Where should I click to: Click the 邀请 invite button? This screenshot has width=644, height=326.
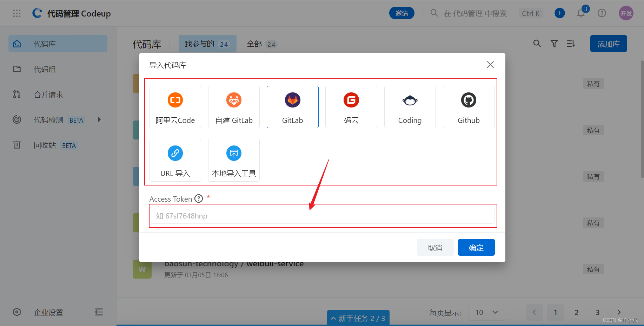pos(401,13)
